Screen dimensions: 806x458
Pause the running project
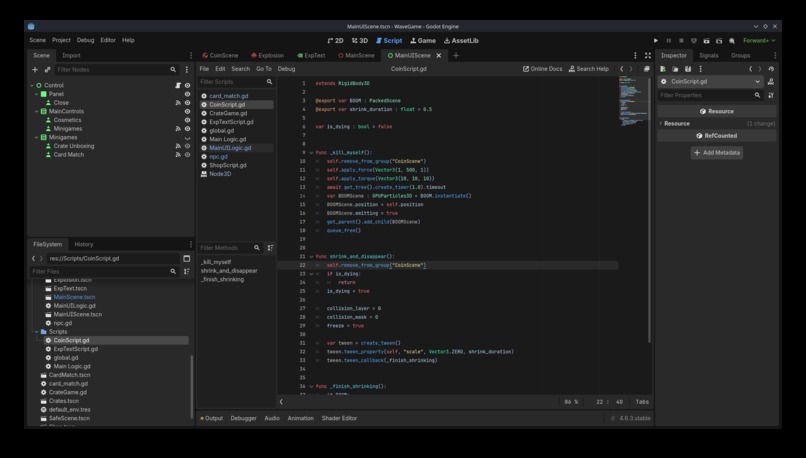(x=669, y=41)
